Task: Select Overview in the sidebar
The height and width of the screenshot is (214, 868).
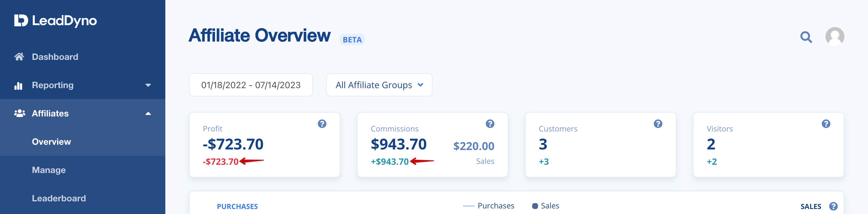Action: pyautogui.click(x=51, y=142)
